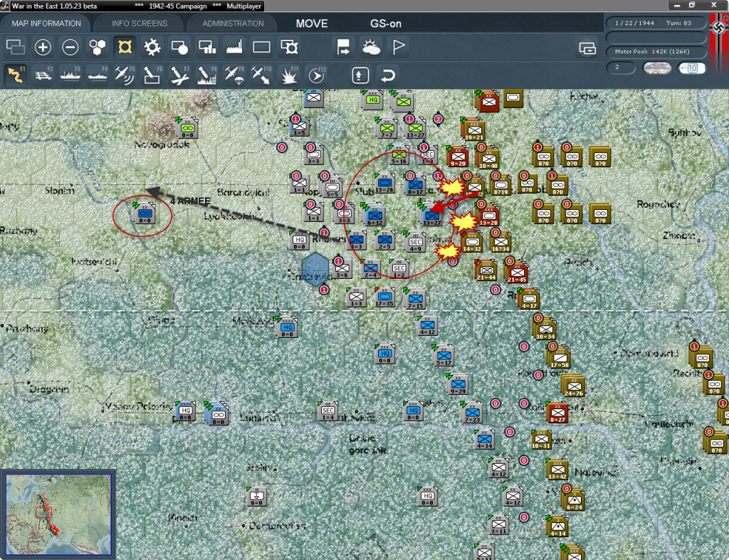
Task: Select the Soviet 24=76 stack
Action: pos(574,386)
